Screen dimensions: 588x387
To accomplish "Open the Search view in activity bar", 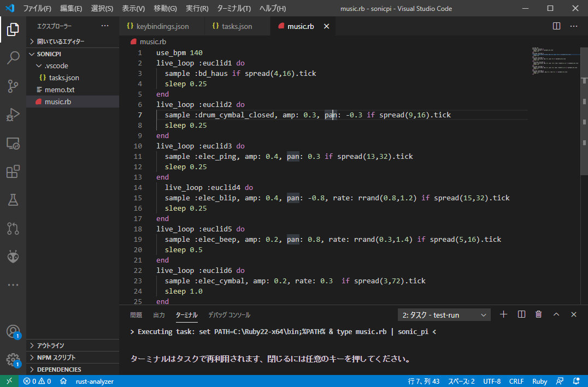I will [x=13, y=57].
